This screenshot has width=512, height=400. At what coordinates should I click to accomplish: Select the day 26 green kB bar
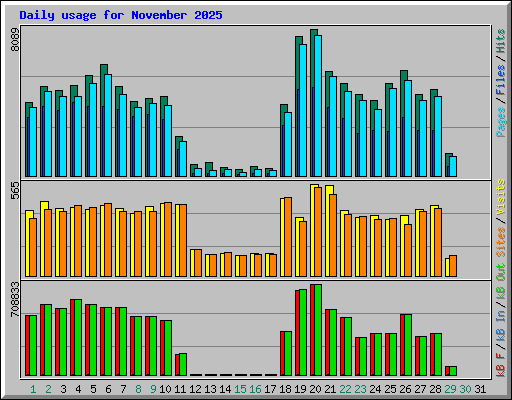pos(408,345)
